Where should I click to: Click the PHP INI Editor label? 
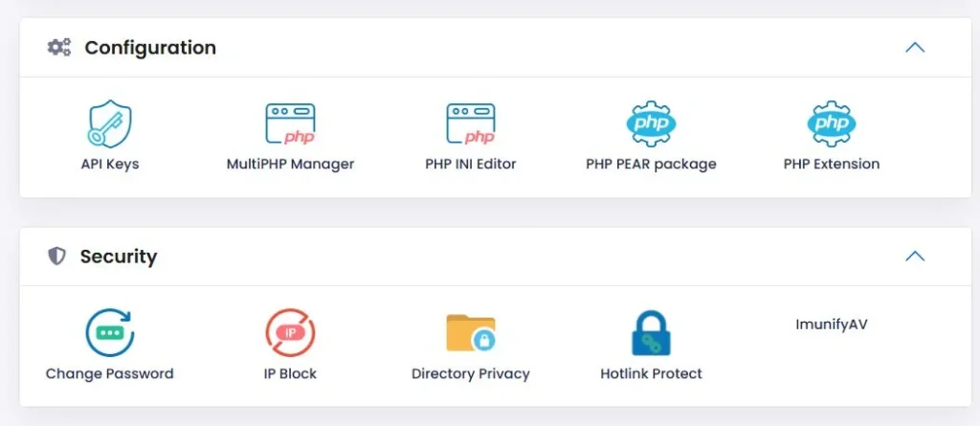coord(471,164)
